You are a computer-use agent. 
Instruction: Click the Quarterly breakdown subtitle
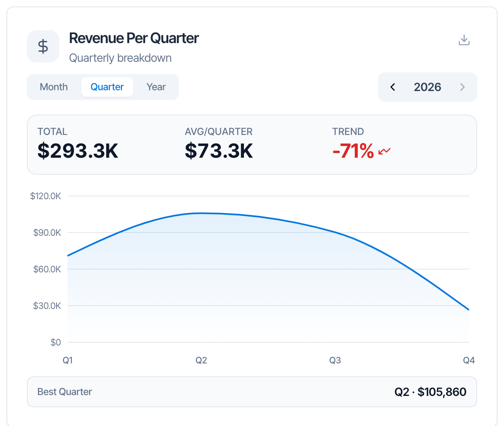(x=120, y=58)
